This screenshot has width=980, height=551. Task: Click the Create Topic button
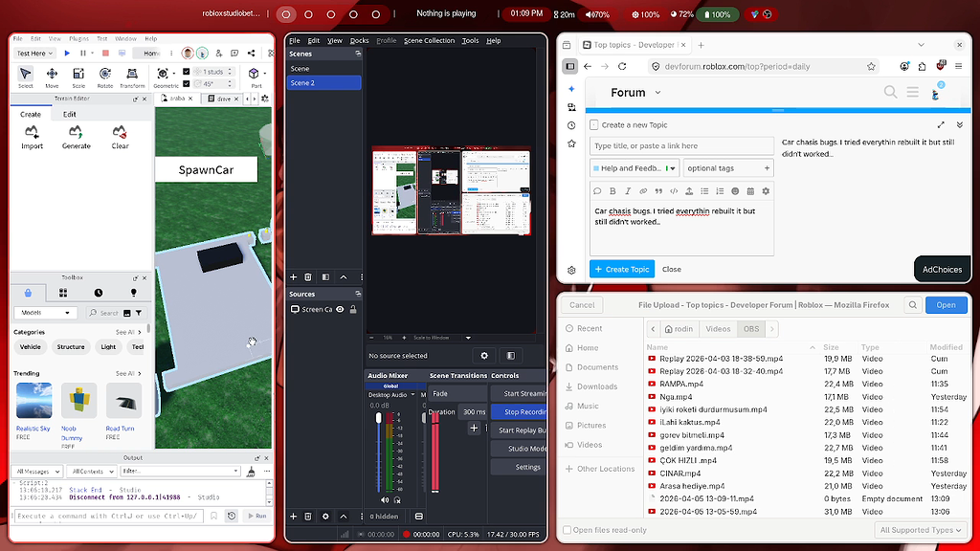coord(622,269)
